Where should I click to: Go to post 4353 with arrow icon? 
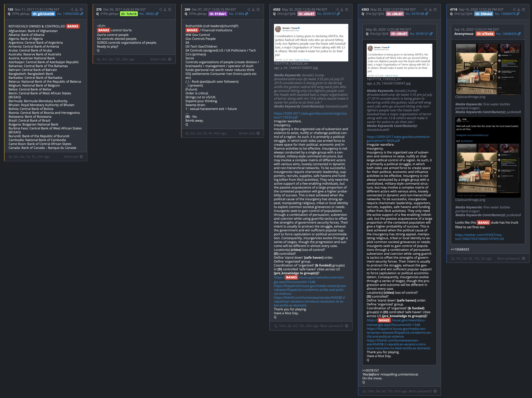pos(435,9)
